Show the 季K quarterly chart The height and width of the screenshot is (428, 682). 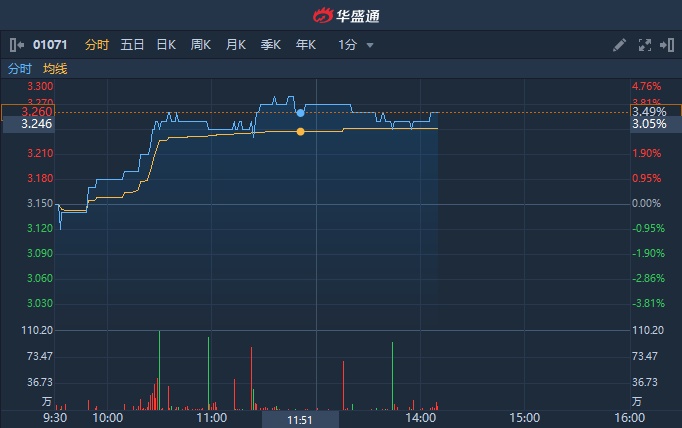[270, 45]
